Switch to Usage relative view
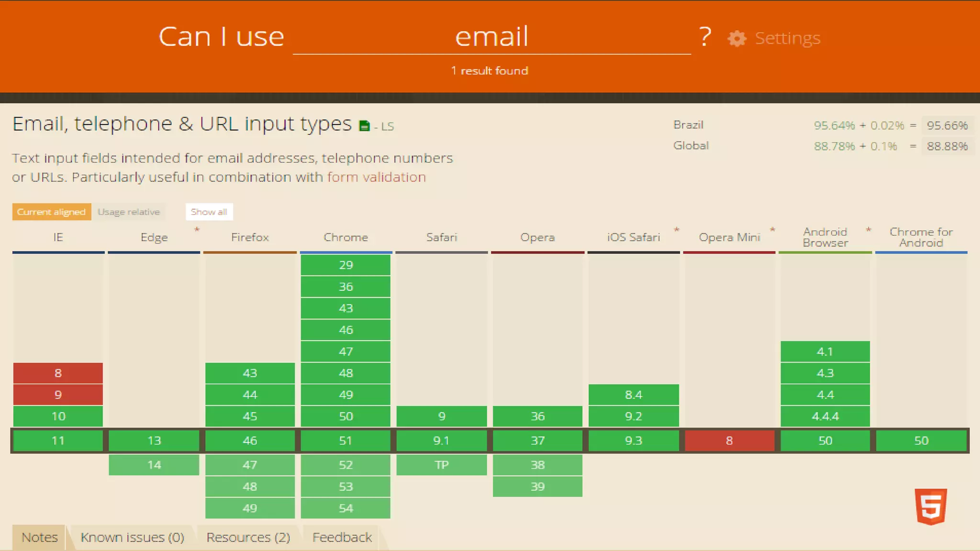 click(x=129, y=212)
